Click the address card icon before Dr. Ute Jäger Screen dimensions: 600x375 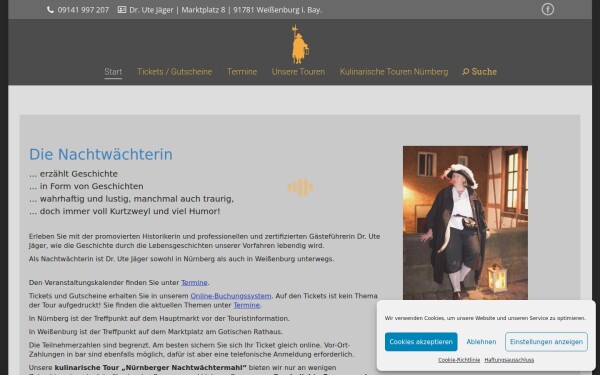(x=122, y=10)
